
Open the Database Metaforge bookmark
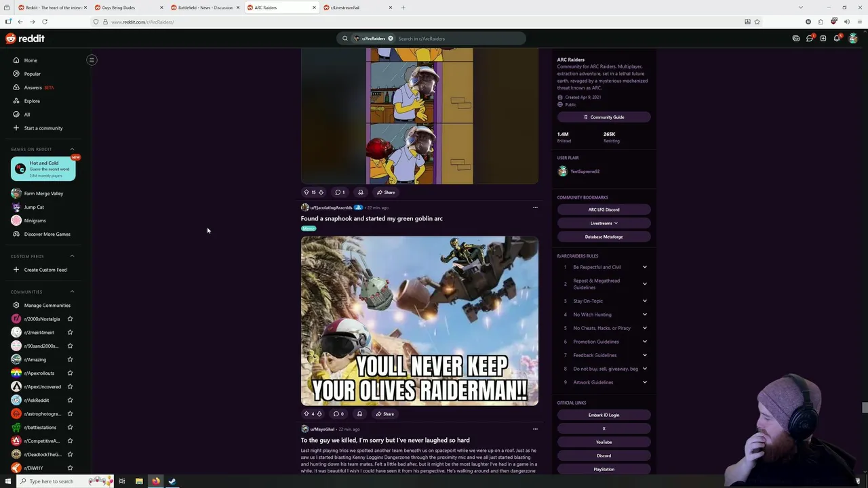point(604,237)
